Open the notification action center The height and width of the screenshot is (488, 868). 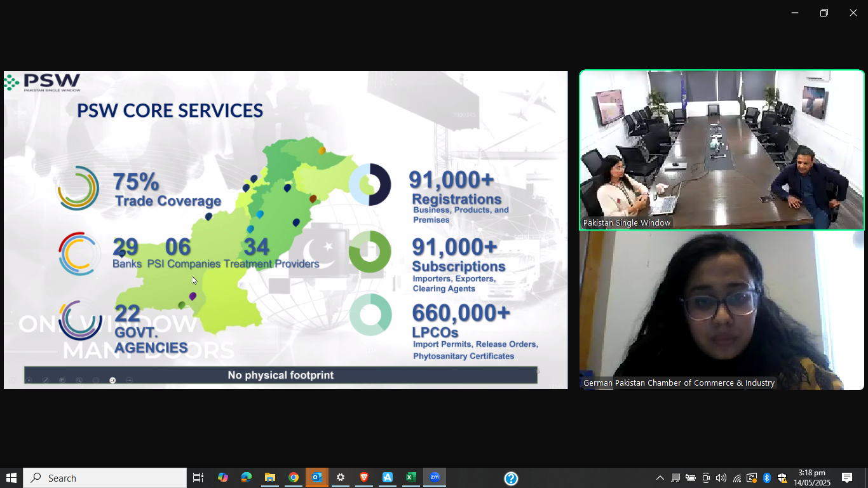tap(847, 478)
